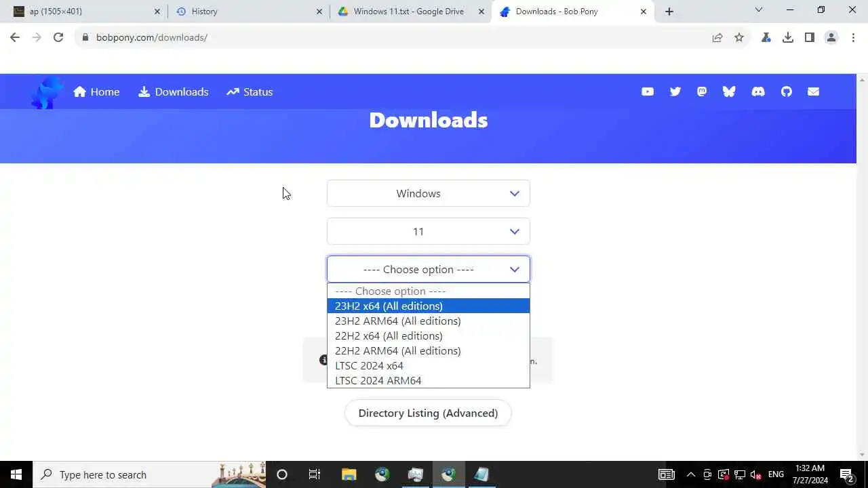The height and width of the screenshot is (488, 868).
Task: Open the clock showing 1:32 AM
Action: point(810,474)
